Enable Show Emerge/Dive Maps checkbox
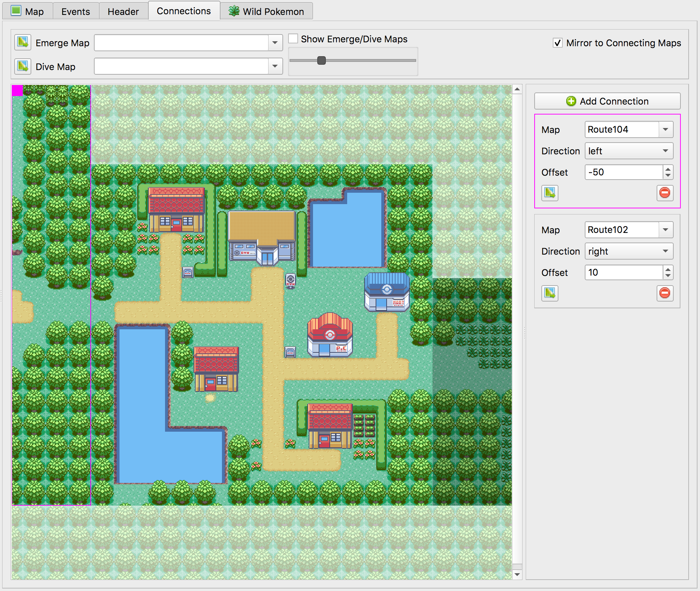 coord(293,39)
